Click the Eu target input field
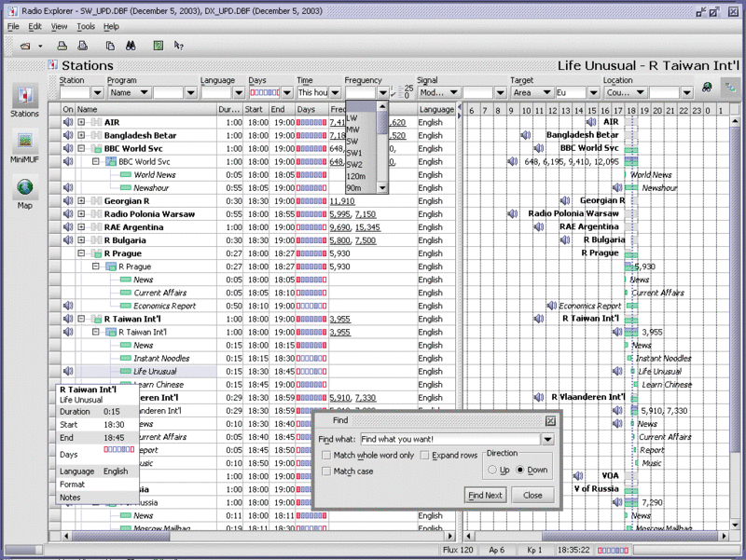 [571, 92]
